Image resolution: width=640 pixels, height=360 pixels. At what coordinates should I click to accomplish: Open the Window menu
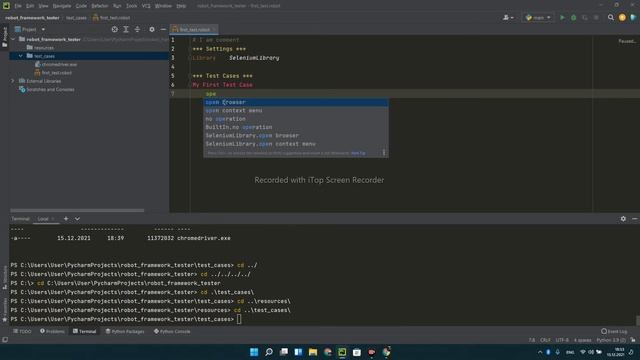(163, 6)
